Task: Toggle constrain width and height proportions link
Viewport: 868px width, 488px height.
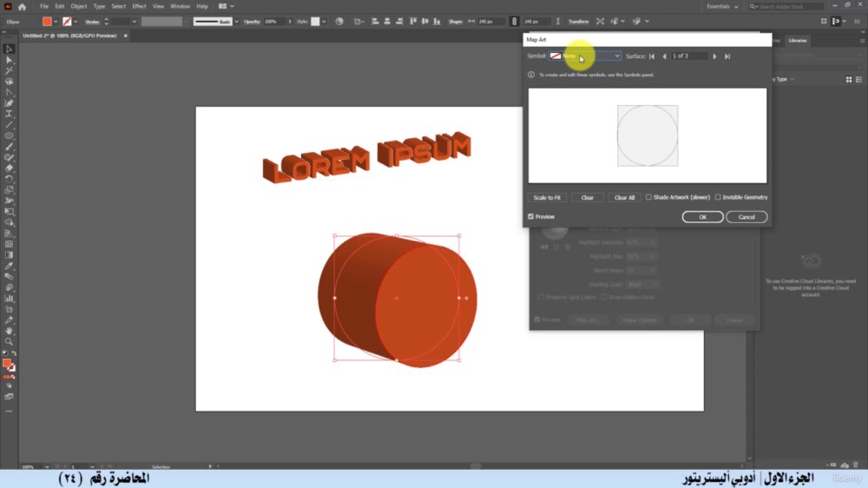Action: coord(514,22)
